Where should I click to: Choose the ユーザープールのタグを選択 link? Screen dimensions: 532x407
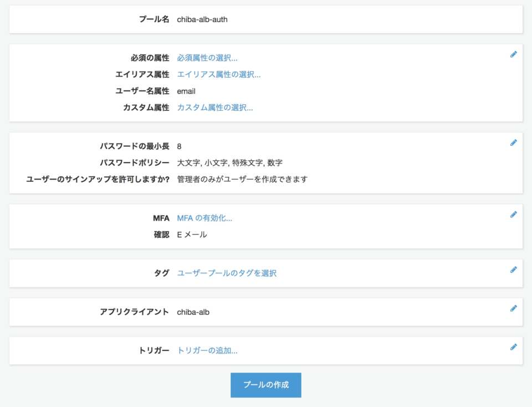(x=227, y=273)
